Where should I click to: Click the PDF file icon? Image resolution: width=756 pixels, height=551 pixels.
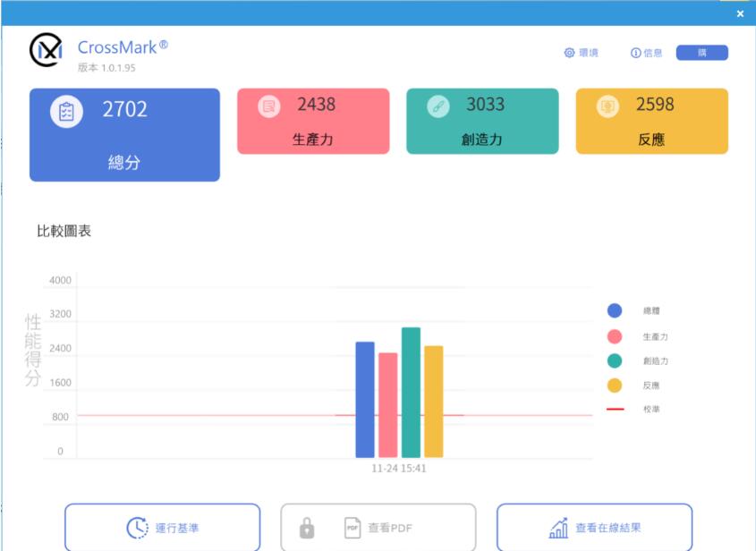[x=353, y=528]
